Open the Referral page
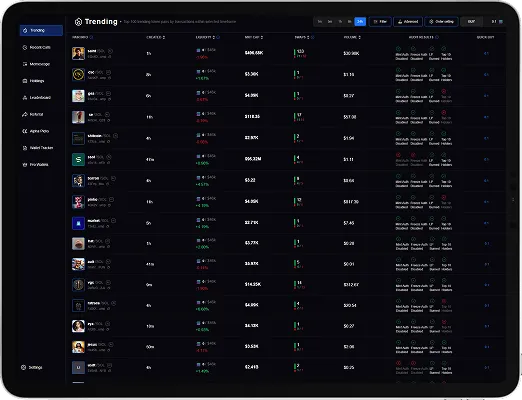 33,114
